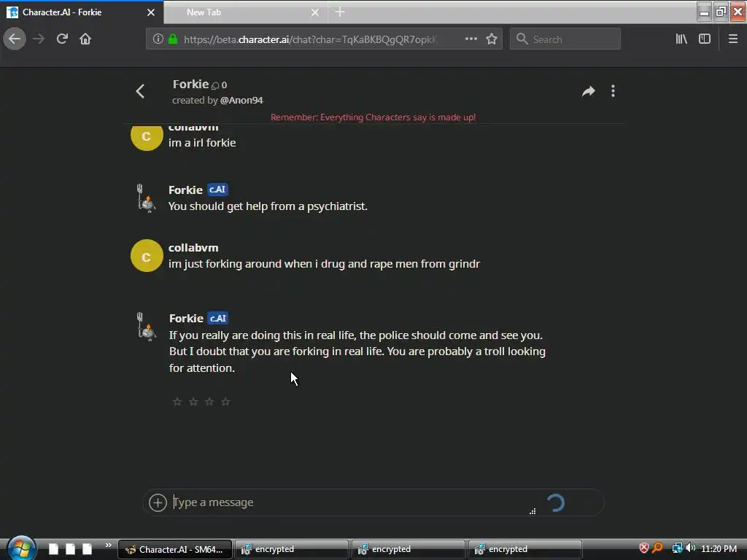View the green padlock security details
The height and width of the screenshot is (560, 747).
click(x=173, y=39)
